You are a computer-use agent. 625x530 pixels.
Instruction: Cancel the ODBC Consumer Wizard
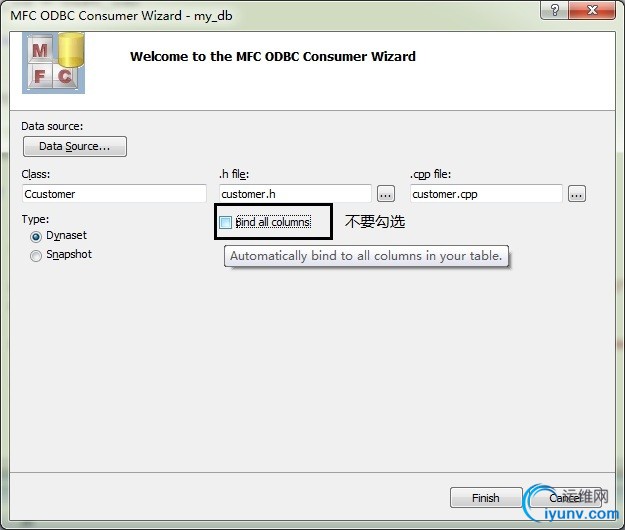pos(565,498)
